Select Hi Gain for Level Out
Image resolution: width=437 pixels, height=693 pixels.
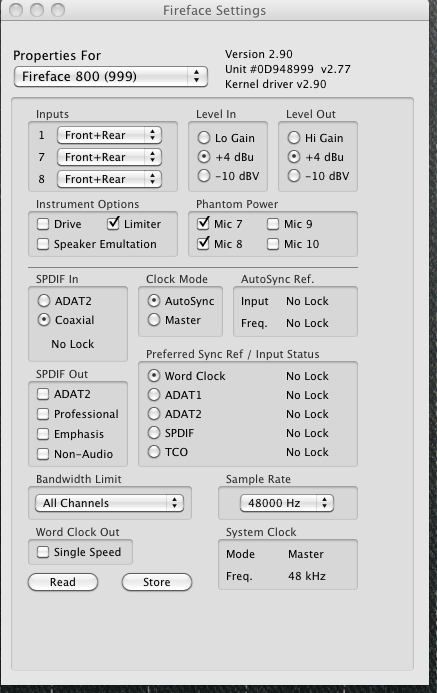coord(294,138)
